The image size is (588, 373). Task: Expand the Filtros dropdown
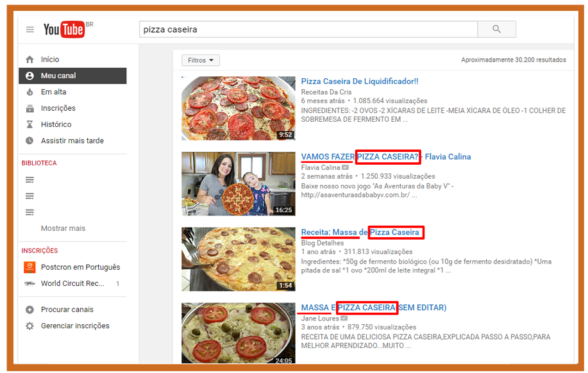[x=201, y=60]
